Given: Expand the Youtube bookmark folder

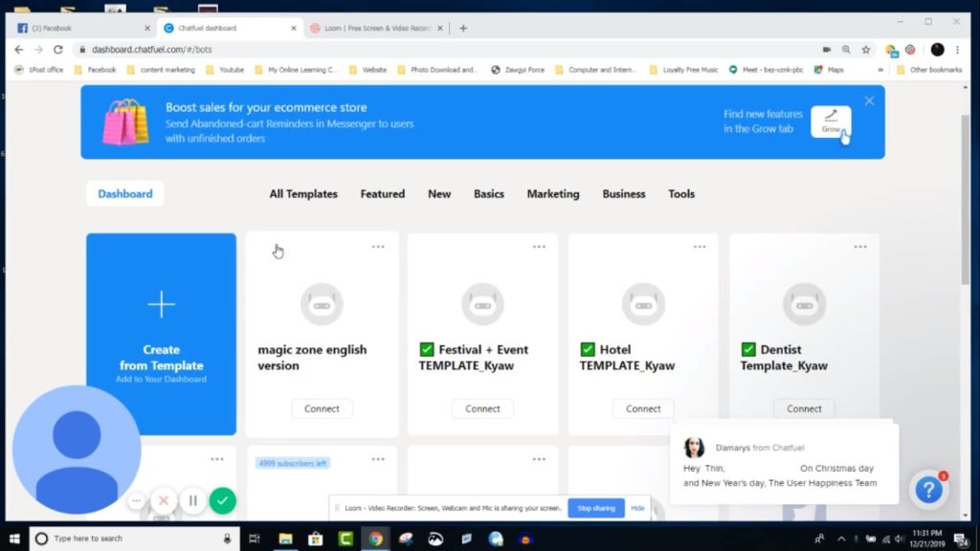Looking at the screenshot, I should [225, 70].
